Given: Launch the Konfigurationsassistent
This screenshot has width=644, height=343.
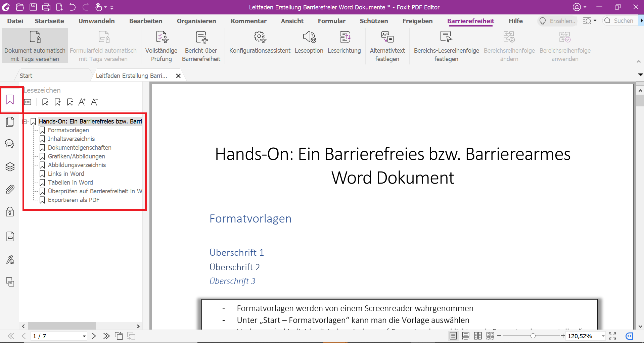Looking at the screenshot, I should point(260,45).
